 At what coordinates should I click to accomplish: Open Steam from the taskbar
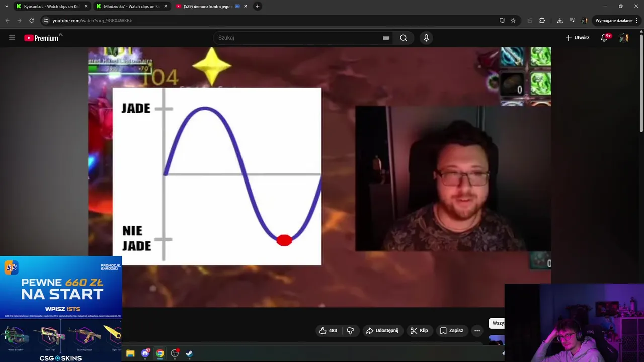(x=189, y=353)
